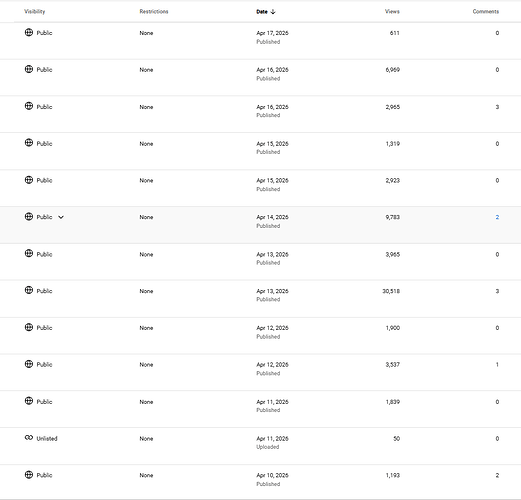Image resolution: width=521 pixels, height=500 pixels.
Task: Click the globe icon in the 3,537 views row
Action: [x=29, y=364]
